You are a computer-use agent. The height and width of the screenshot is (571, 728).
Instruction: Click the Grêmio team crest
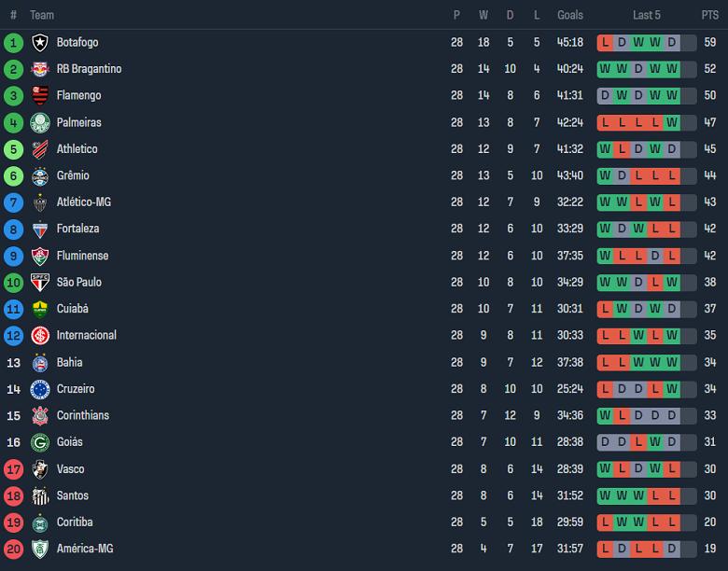tap(39, 175)
